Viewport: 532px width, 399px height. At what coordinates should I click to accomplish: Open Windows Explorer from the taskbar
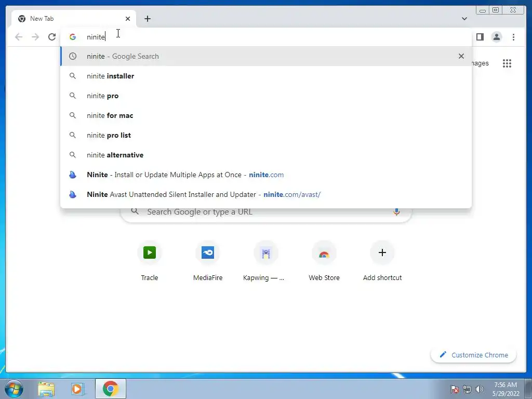pyautogui.click(x=46, y=389)
